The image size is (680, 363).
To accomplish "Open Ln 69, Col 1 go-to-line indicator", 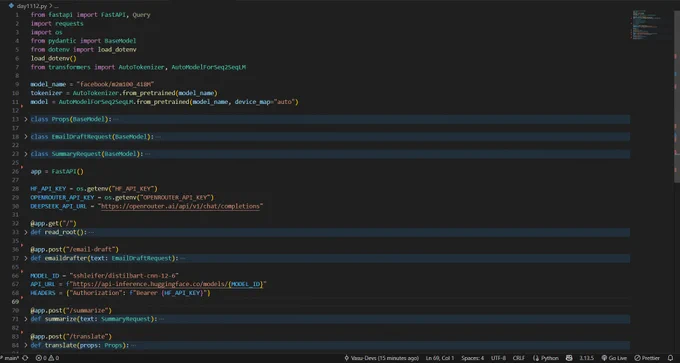I will [x=440, y=358].
